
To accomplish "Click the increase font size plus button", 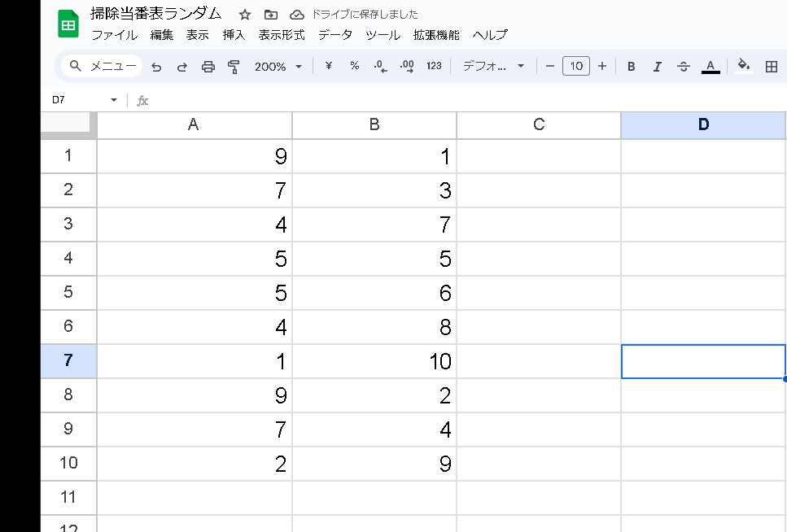I will click(x=602, y=67).
